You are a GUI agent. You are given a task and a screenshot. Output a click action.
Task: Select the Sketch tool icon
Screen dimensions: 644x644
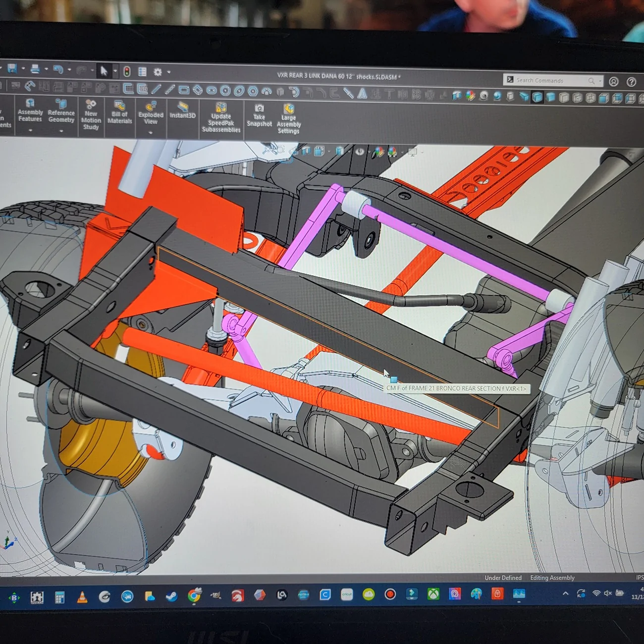click(128, 89)
